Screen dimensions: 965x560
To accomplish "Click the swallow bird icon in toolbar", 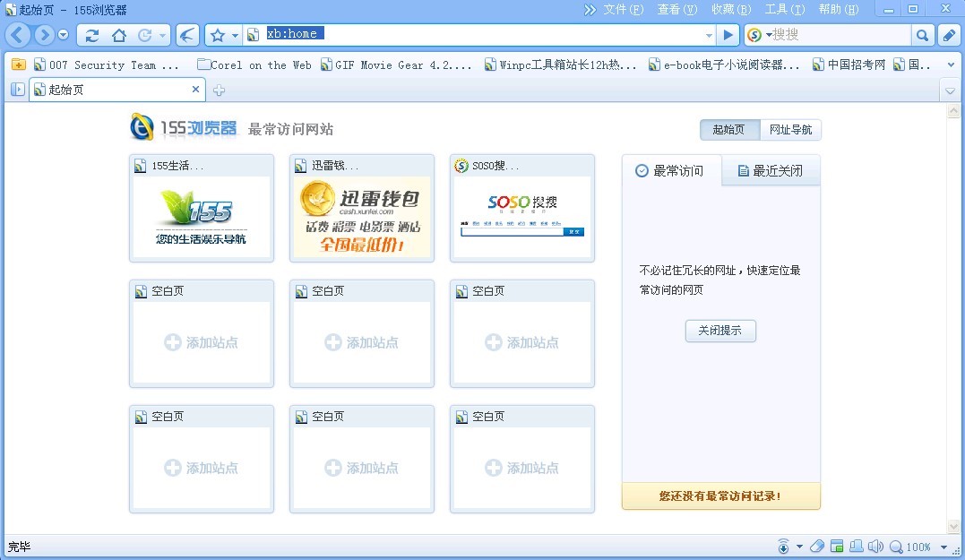I will tap(187, 35).
